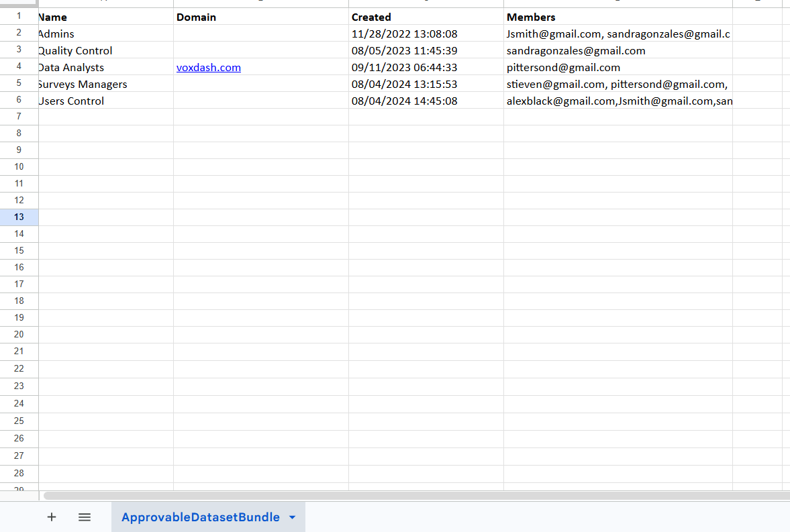Select the 08/04/2024 13:15:53 cell
Screen dimensions: 790x532
coord(426,84)
